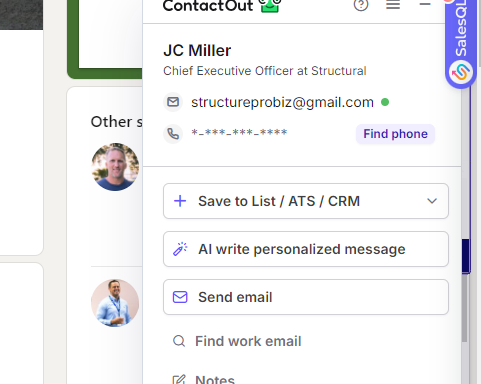Click the ContactOut panel vertical scrollbar

(465, 308)
